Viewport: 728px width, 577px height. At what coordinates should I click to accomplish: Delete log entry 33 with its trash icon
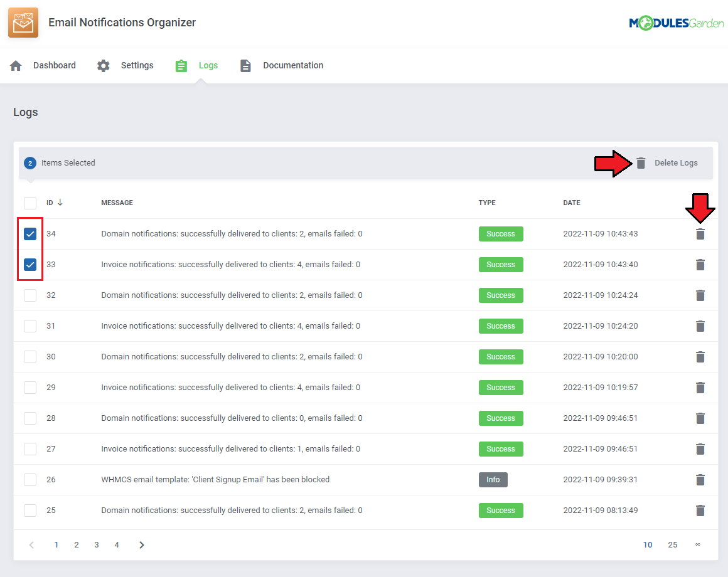(x=700, y=265)
